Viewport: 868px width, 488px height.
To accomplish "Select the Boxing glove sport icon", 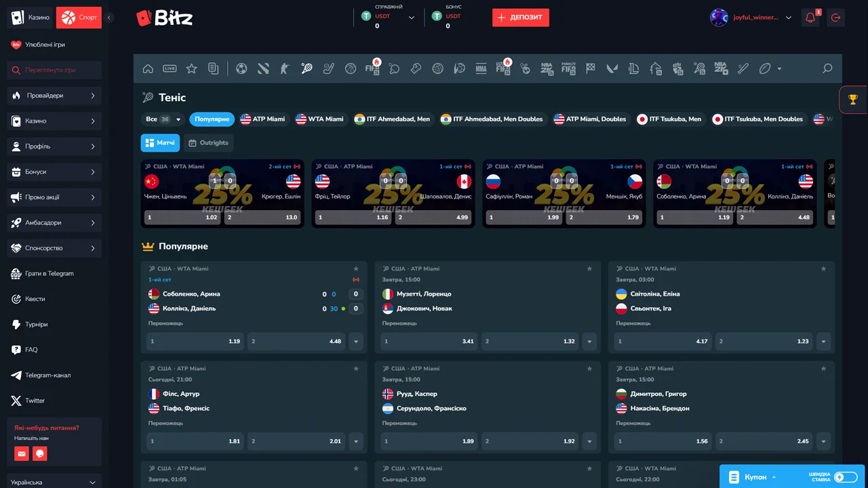I will point(416,68).
